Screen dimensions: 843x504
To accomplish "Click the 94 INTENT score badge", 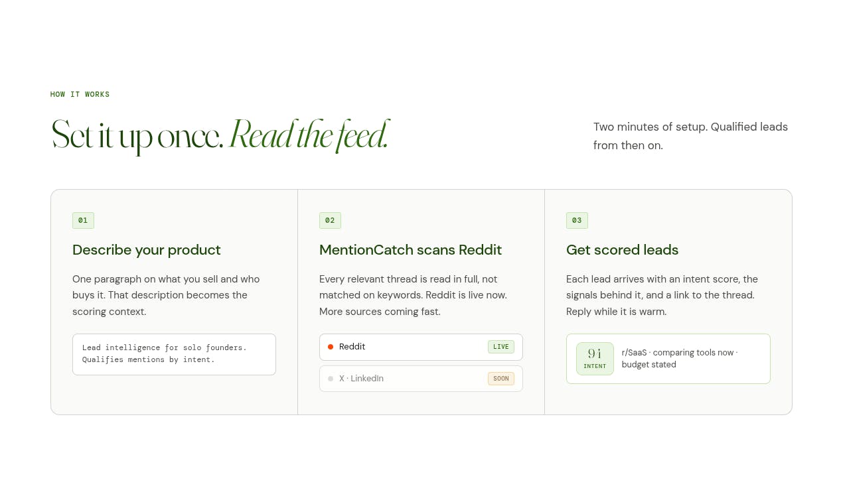I will click(595, 359).
